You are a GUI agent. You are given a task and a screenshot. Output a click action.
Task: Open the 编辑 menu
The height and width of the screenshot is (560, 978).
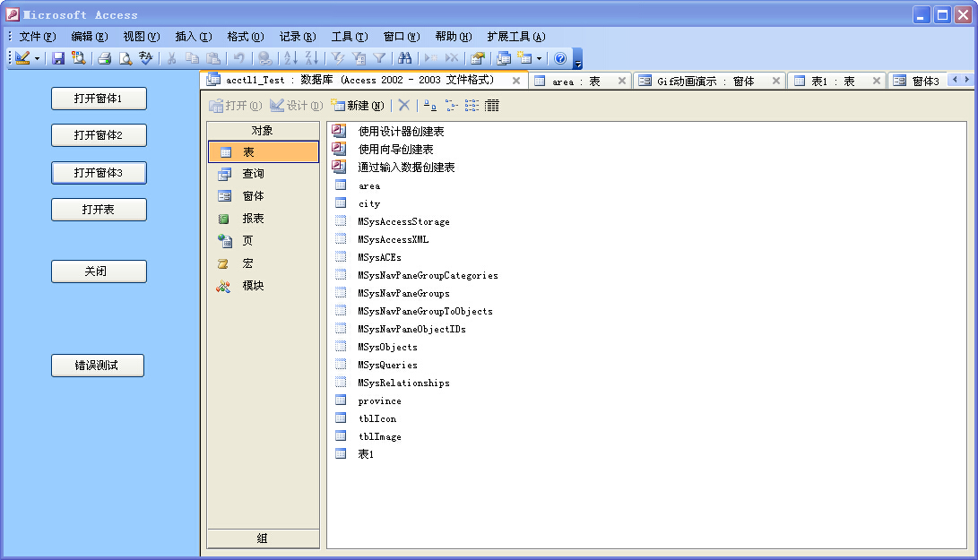(x=89, y=37)
